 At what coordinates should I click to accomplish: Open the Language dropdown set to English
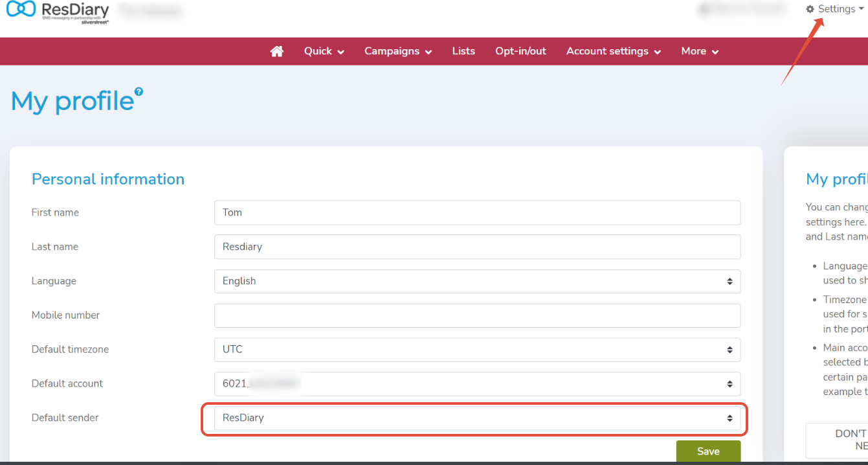coord(478,281)
